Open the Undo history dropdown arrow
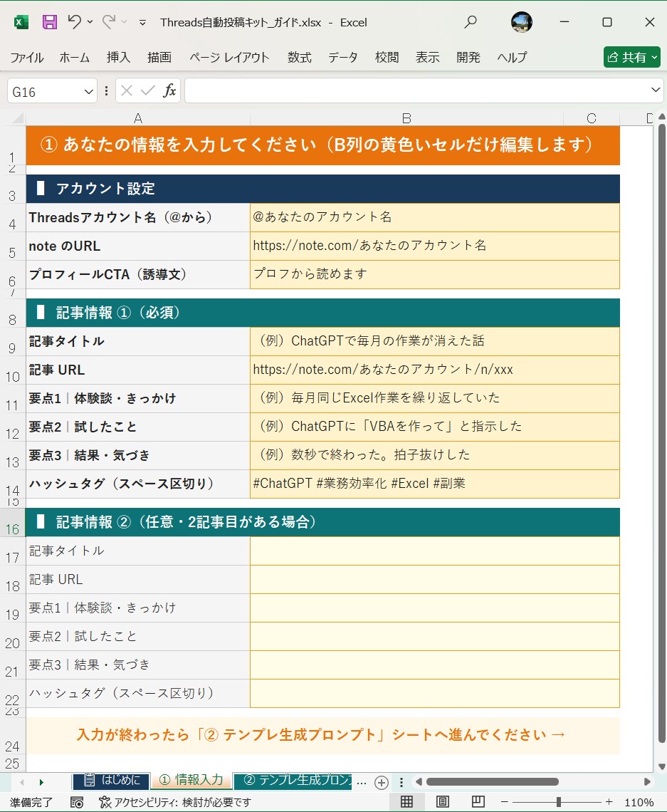Image resolution: width=667 pixels, height=812 pixels. click(90, 22)
